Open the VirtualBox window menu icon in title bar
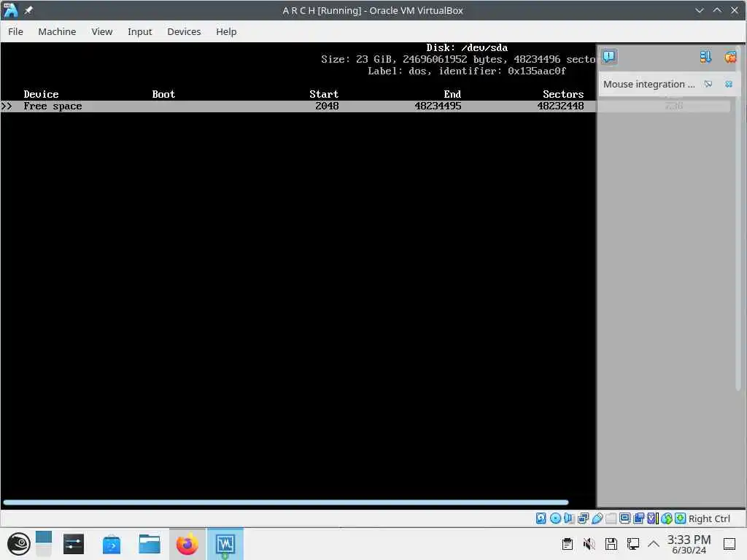 pos(10,10)
